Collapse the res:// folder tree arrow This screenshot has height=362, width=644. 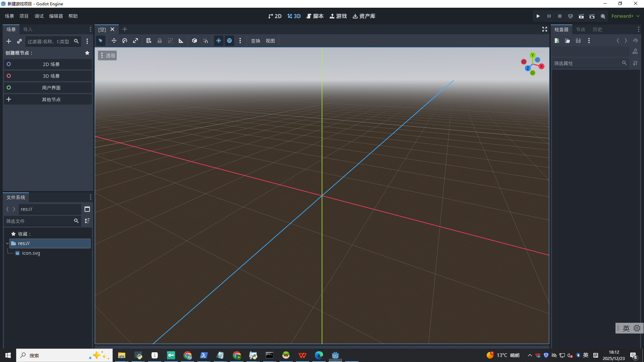[7, 243]
